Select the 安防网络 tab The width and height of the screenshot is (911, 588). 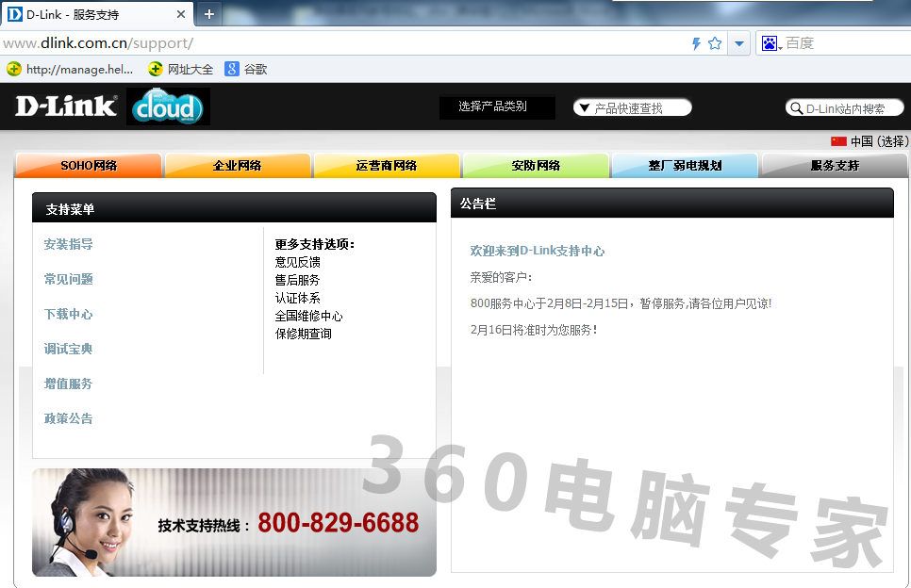(536, 166)
